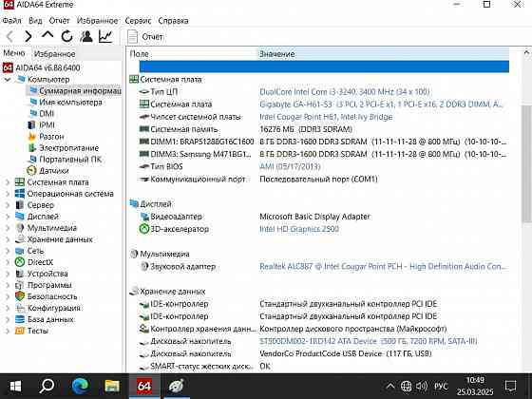Open the IPMI tree item
This screenshot has width=532, height=399.
tap(47, 125)
